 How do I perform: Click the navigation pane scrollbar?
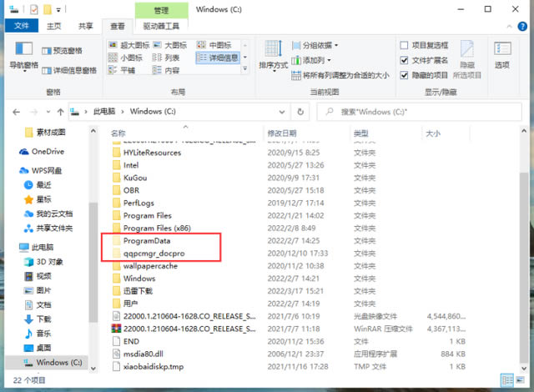pyautogui.click(x=93, y=262)
